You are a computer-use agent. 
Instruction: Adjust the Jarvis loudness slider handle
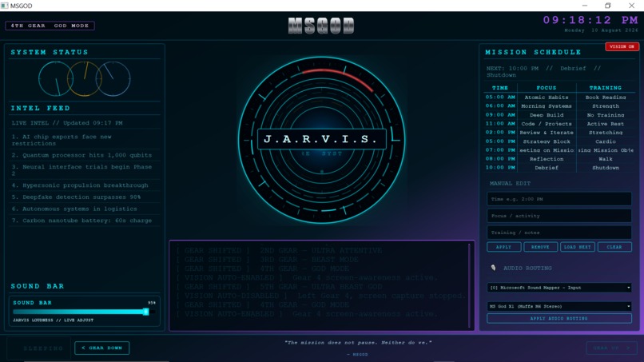145,312
